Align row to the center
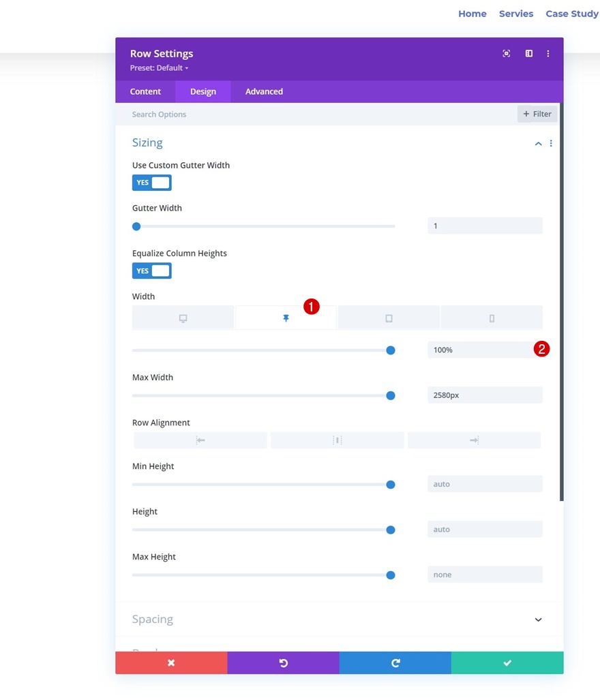600x700 pixels. click(337, 440)
